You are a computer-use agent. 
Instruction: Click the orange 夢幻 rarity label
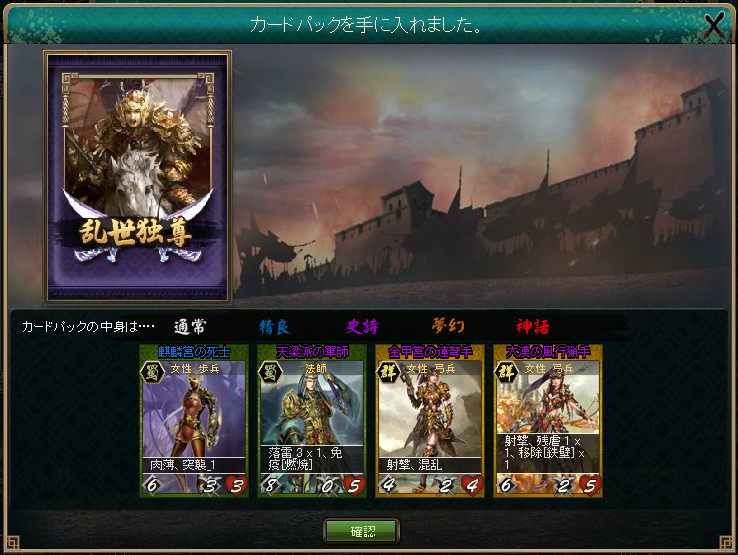[x=448, y=325]
